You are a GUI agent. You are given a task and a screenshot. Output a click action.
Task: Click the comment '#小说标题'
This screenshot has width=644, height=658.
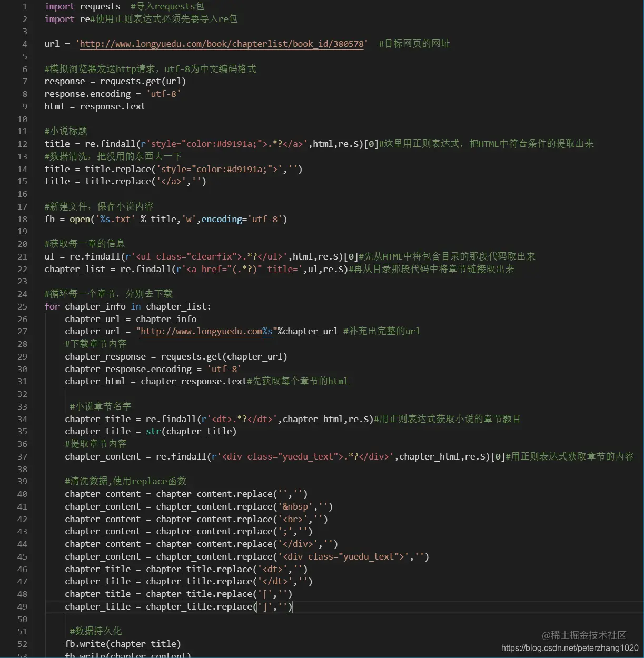pos(66,132)
